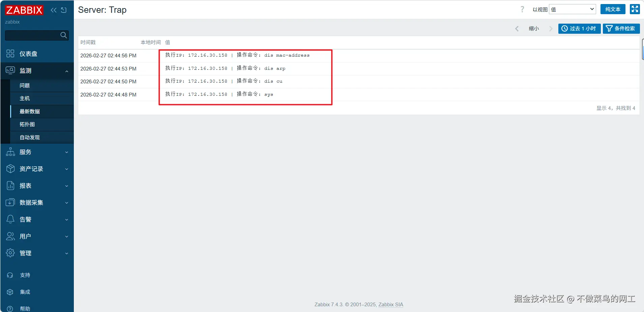Open the 过去 1 小时 time selector tab
Screen dimensions: 644x312
[579, 29]
